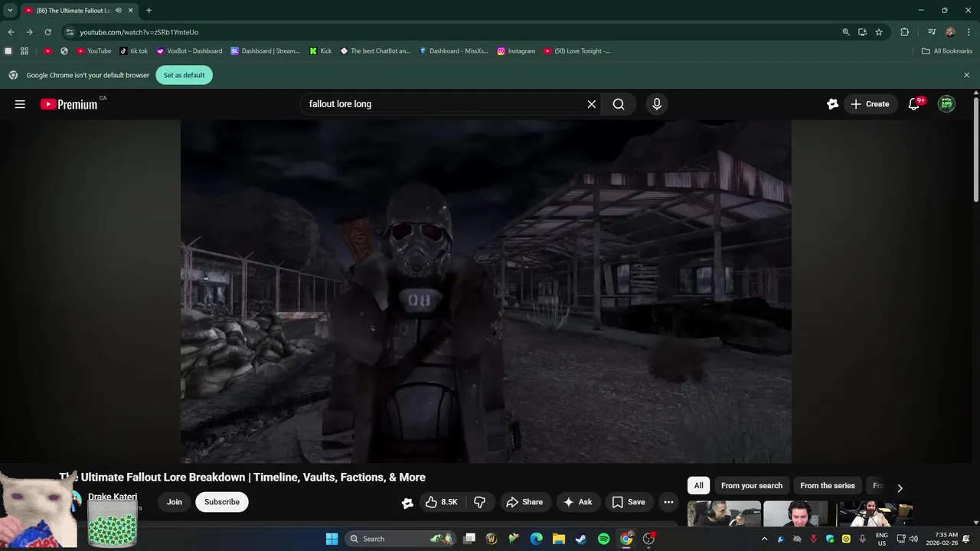Show hidden system tray icons
The height and width of the screenshot is (551, 980).
[x=763, y=539]
